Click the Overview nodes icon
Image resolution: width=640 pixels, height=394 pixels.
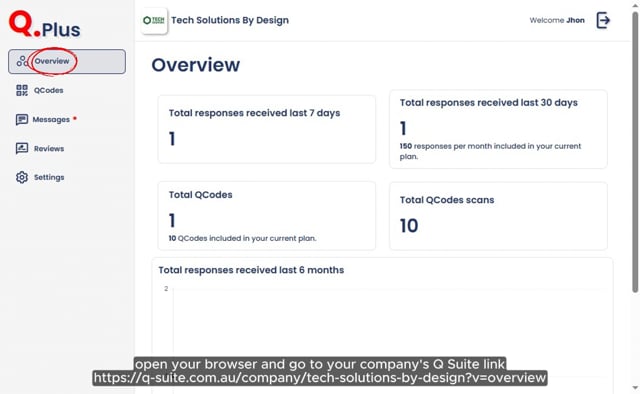pyautogui.click(x=22, y=61)
